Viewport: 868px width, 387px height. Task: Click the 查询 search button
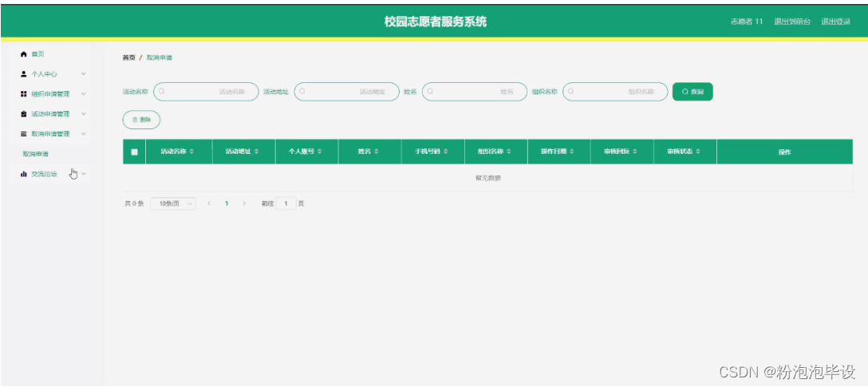(692, 92)
